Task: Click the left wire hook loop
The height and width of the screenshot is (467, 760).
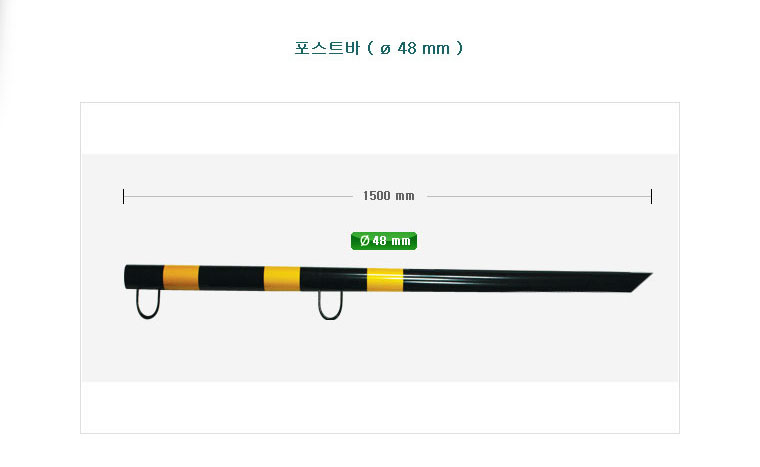Action: pyautogui.click(x=148, y=304)
